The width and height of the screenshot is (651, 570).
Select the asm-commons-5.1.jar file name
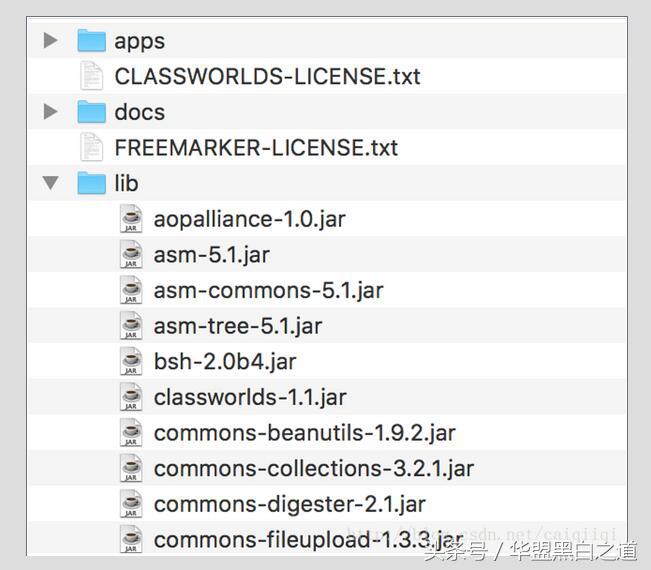[x=268, y=291]
